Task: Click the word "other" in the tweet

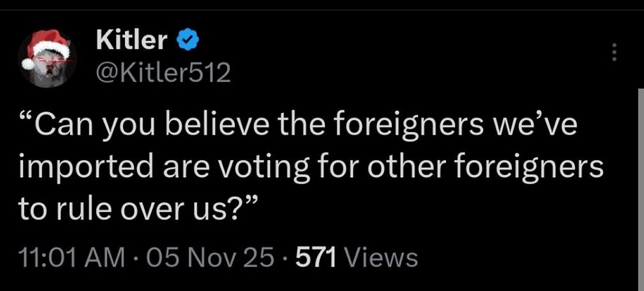Action: (x=393, y=167)
